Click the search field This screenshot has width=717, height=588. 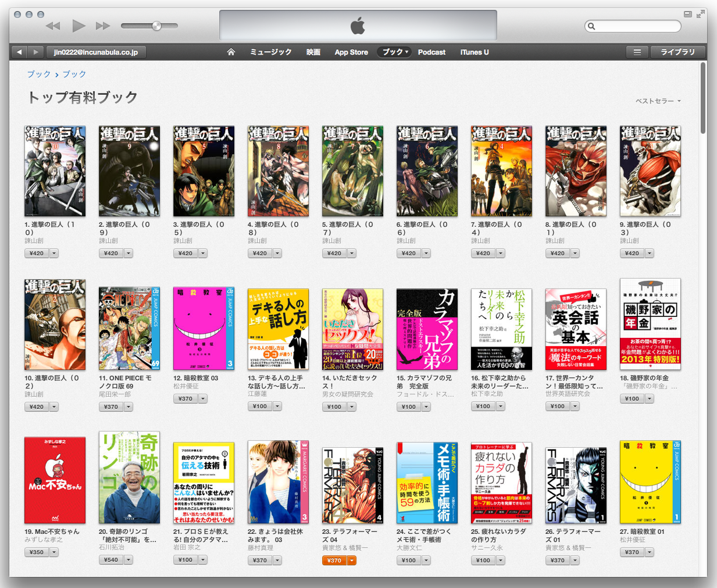point(633,26)
